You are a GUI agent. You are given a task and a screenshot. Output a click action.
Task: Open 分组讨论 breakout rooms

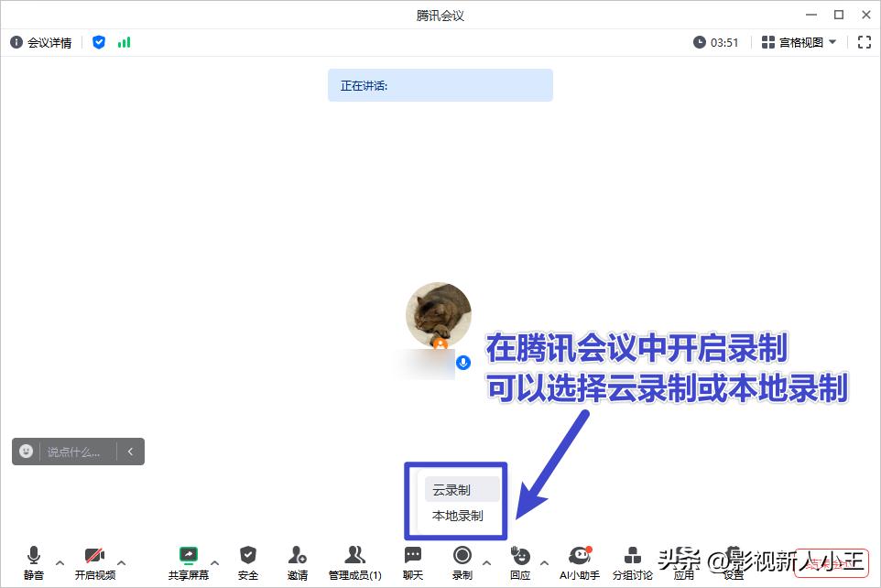click(x=633, y=562)
